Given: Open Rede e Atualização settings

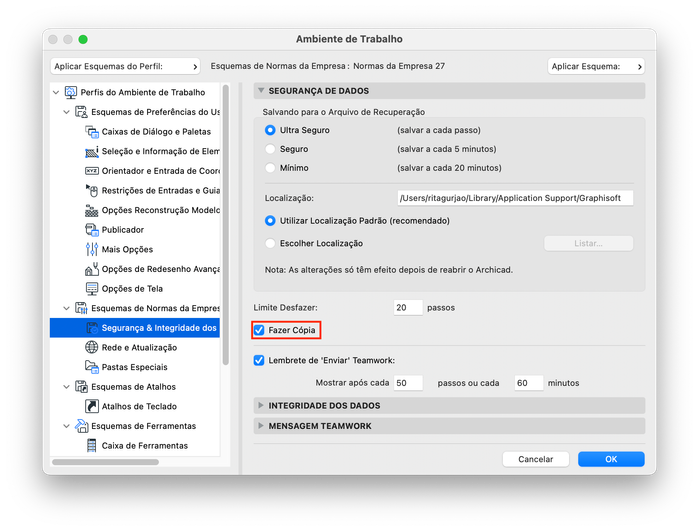Looking at the screenshot, I should tap(139, 347).
